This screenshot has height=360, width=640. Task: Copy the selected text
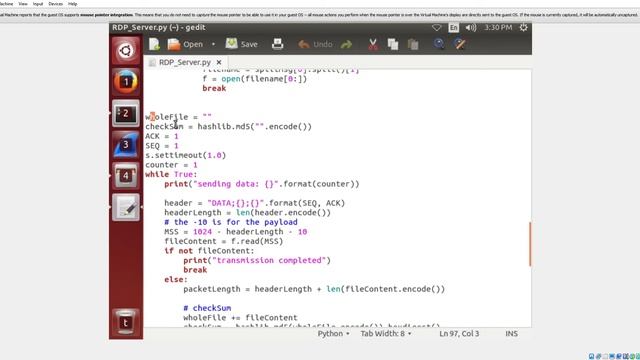(x=393, y=44)
